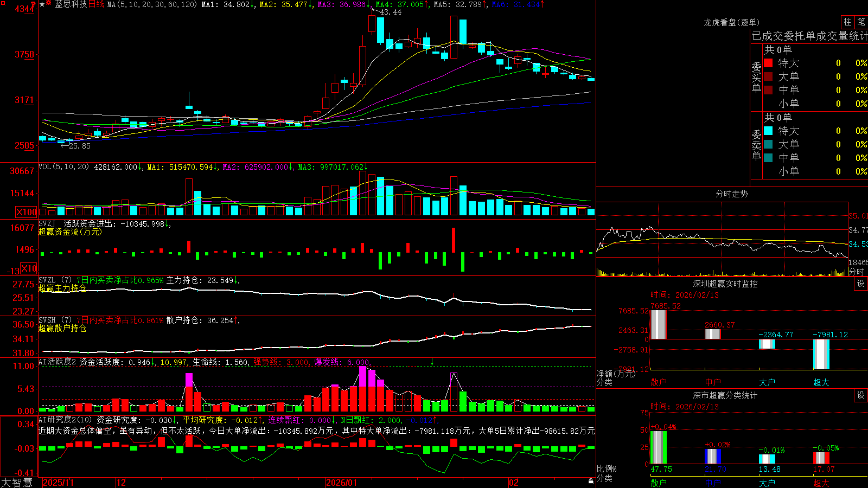Click the 已成交委托单成交量统计 header

coord(809,36)
